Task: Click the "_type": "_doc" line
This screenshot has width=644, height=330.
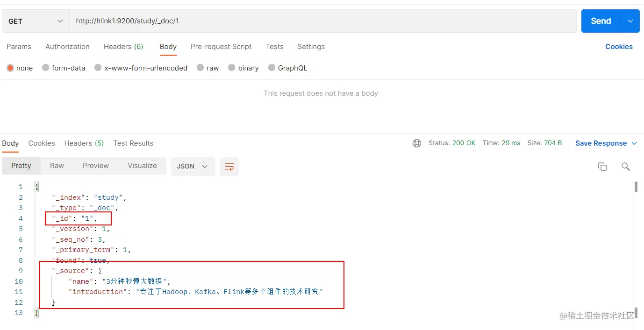Action: pyautogui.click(x=85, y=208)
